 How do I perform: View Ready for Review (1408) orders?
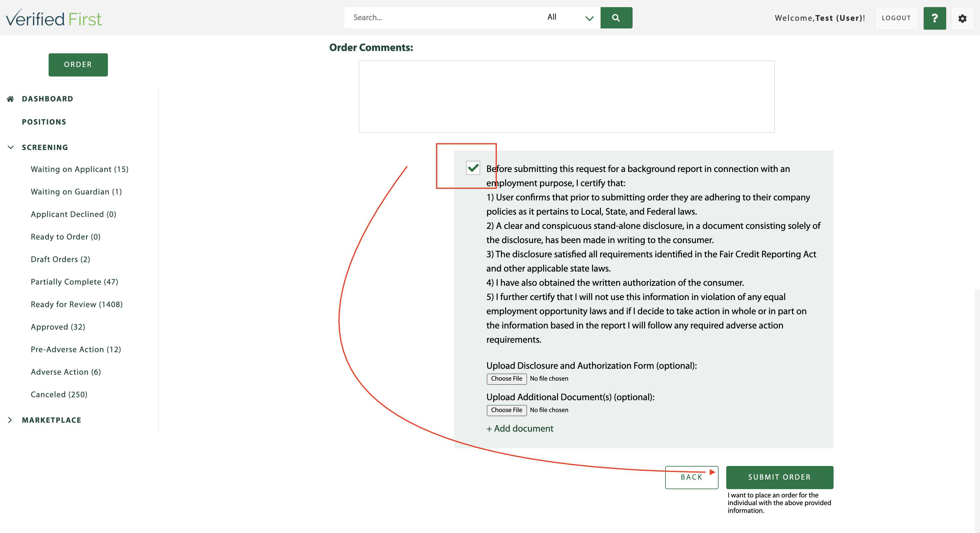coord(76,304)
